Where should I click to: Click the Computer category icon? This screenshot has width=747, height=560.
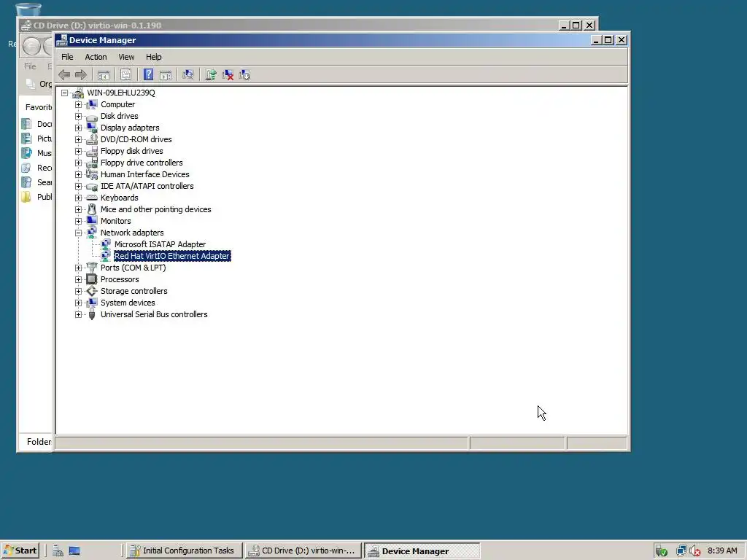pos(92,104)
